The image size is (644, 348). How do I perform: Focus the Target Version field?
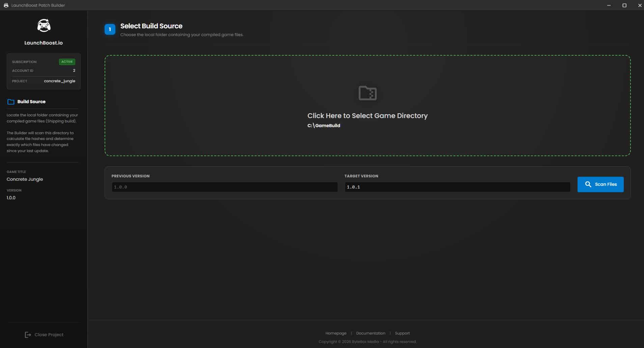[457, 187]
